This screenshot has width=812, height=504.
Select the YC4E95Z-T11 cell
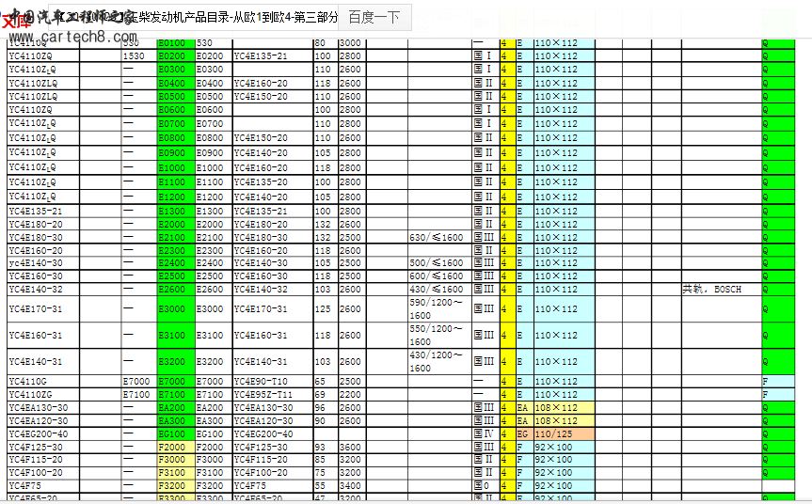click(273, 394)
